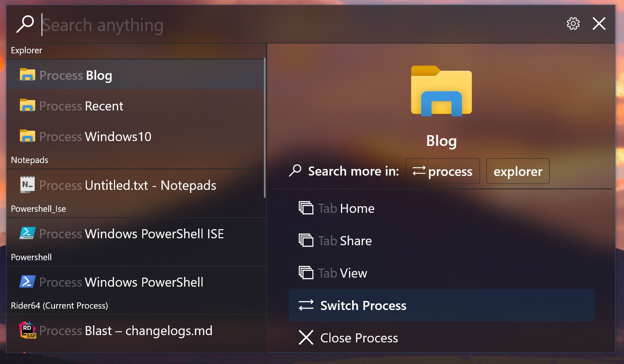Click the switch arrows icon on Switch Process

[305, 305]
